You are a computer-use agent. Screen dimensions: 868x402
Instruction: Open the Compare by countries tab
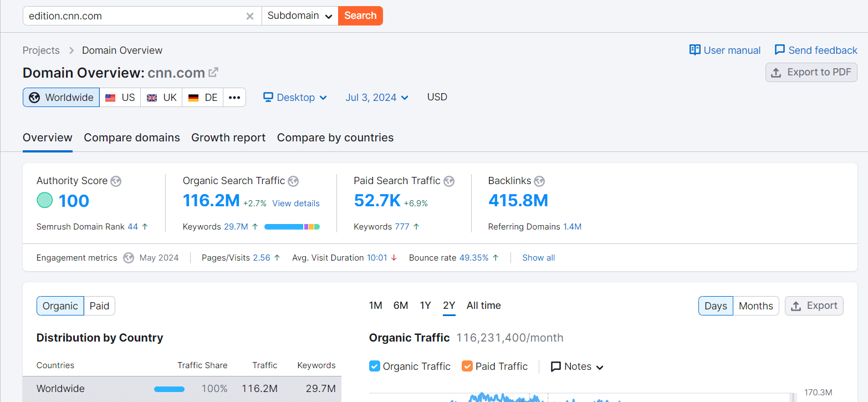335,138
